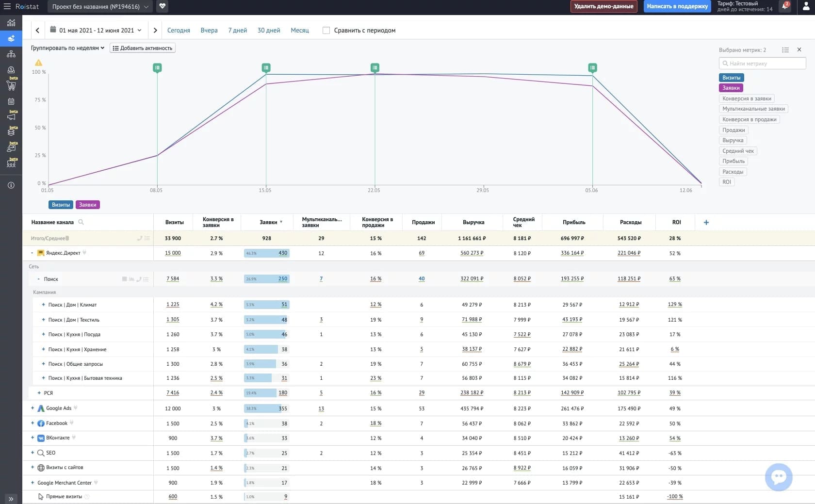Open the hamburger menu next to Roistat
Viewport: 815px width, 504px height.
click(7, 7)
